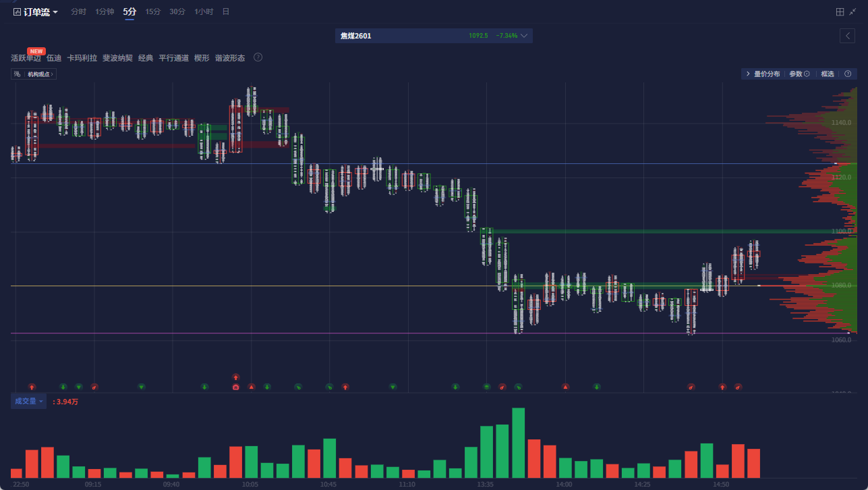Click the 14:00 time axis label
Viewport: 868px width, 490px height.
click(x=564, y=485)
